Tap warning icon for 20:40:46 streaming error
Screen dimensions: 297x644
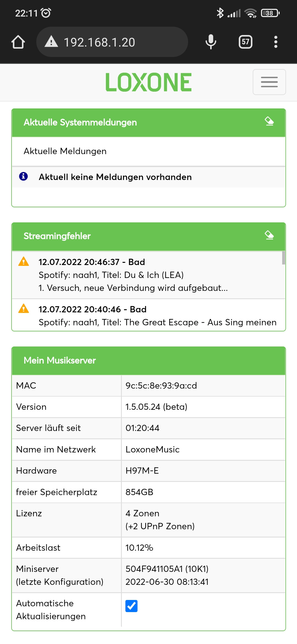(23, 309)
